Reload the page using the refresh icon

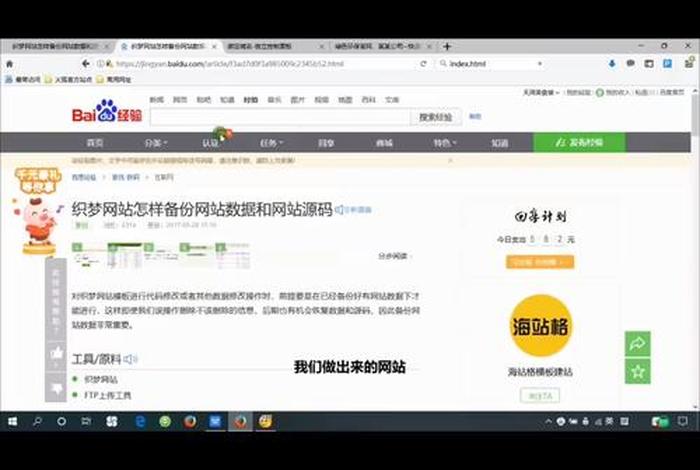coord(423,64)
